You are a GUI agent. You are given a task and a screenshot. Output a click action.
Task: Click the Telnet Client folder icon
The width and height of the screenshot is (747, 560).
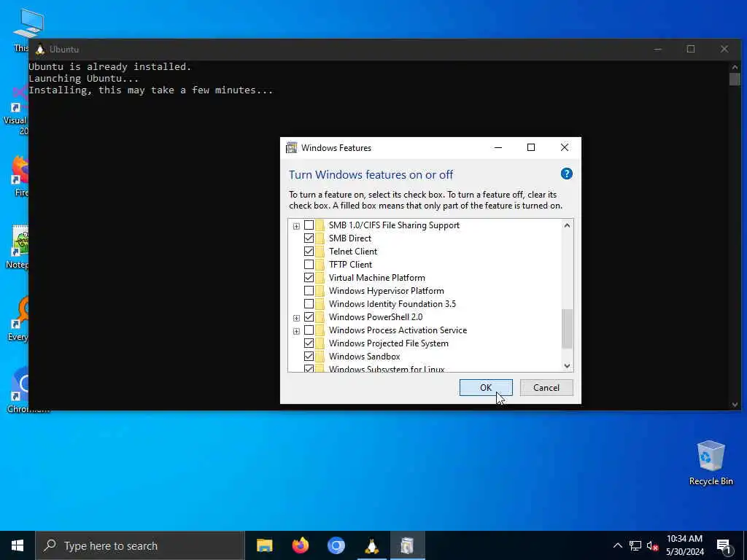(x=320, y=252)
